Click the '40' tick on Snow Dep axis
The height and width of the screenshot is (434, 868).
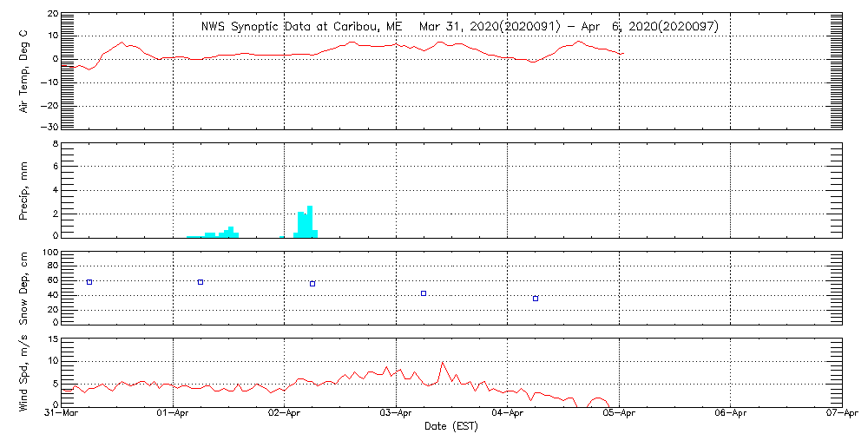pyautogui.click(x=53, y=296)
